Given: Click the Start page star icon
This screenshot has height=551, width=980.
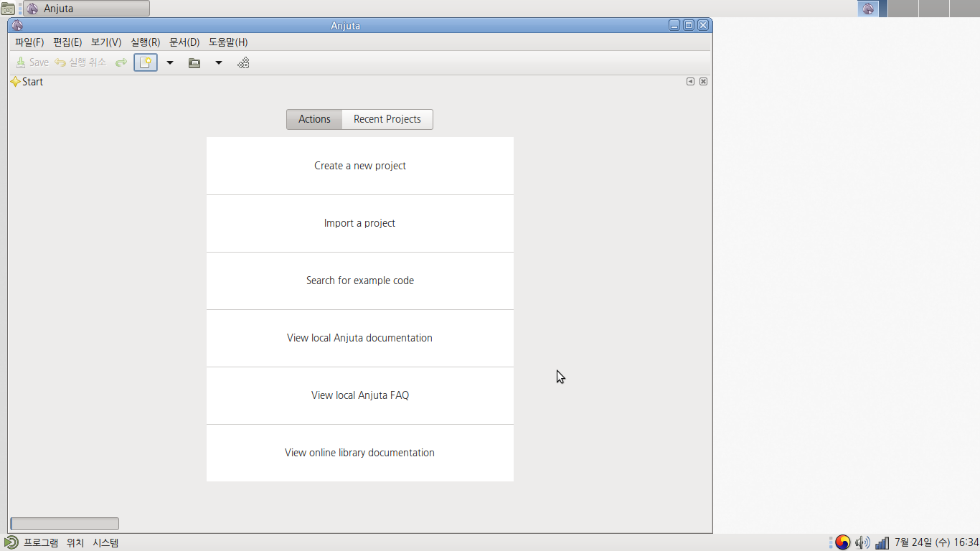Looking at the screenshot, I should coord(15,82).
